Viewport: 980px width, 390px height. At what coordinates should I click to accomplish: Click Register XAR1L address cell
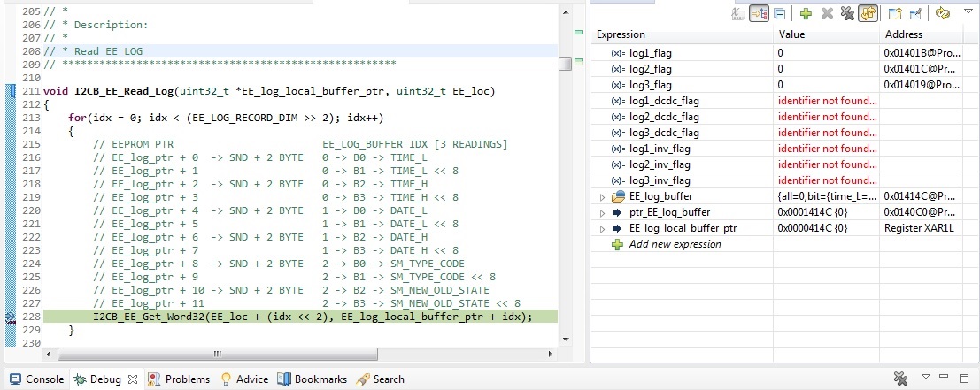coord(919,228)
